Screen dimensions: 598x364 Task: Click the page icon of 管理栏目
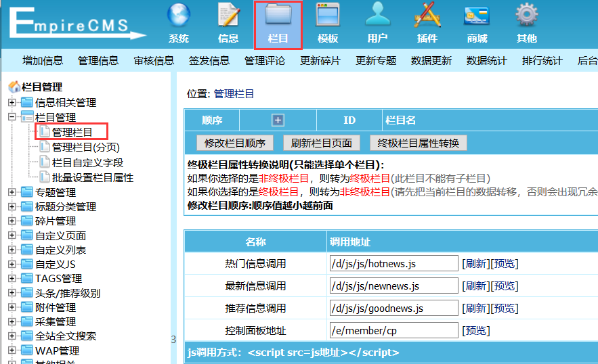(x=45, y=131)
